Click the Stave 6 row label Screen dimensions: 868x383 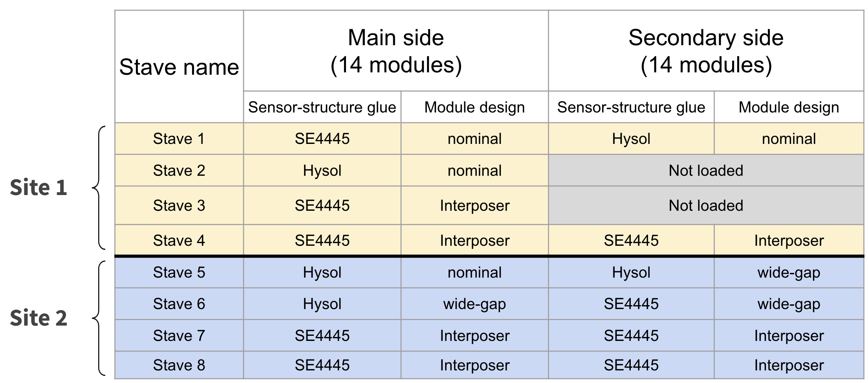point(179,304)
